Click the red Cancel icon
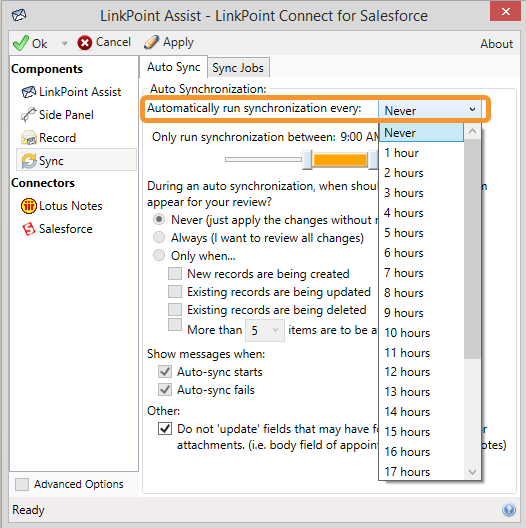Image resolution: width=526 pixels, height=528 pixels. (x=85, y=43)
